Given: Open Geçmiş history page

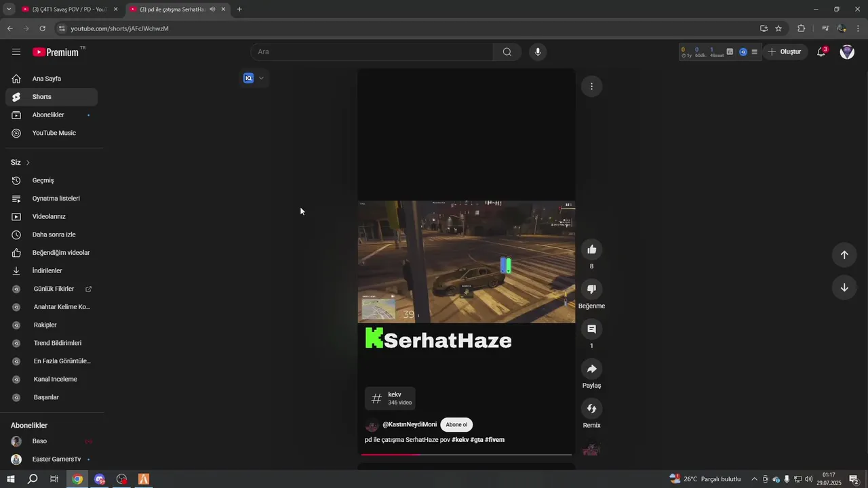Looking at the screenshot, I should 52,180.
